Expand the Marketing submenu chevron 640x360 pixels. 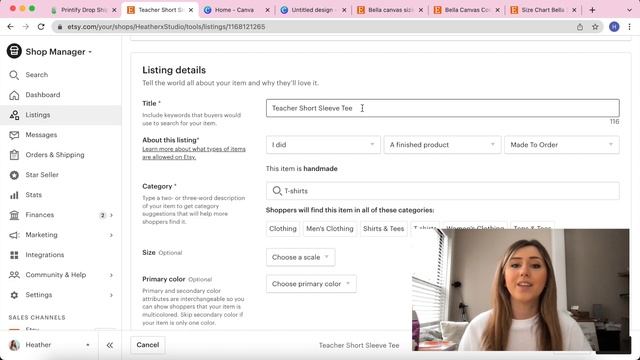[x=111, y=235]
